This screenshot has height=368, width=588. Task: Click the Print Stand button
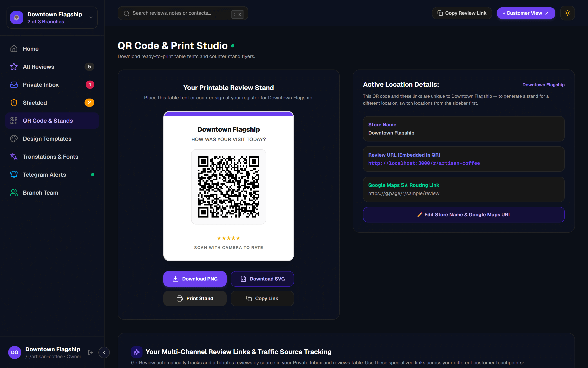pos(195,298)
